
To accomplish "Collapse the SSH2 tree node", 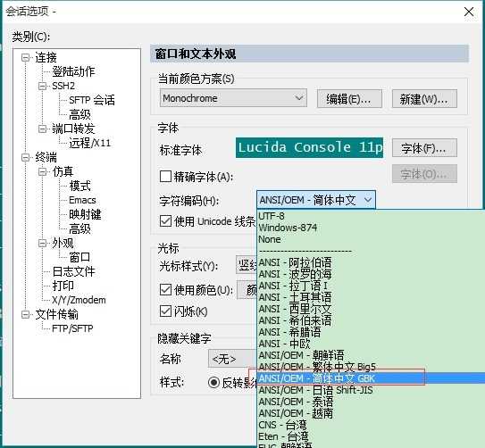I will 42,86.
